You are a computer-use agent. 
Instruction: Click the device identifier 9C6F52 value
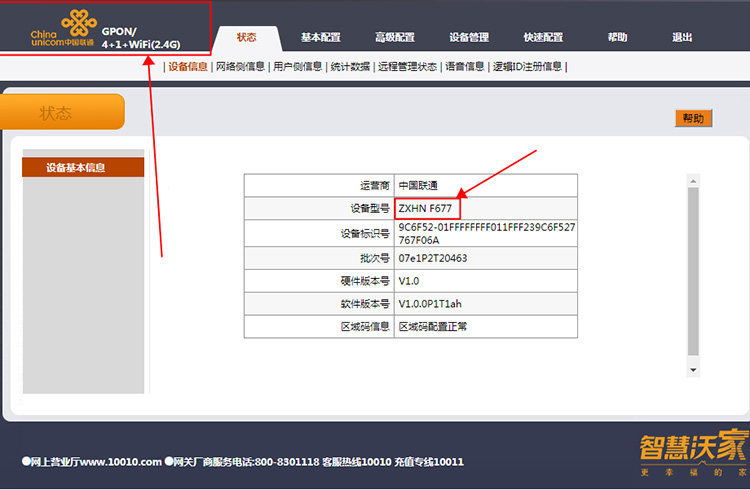(486, 234)
